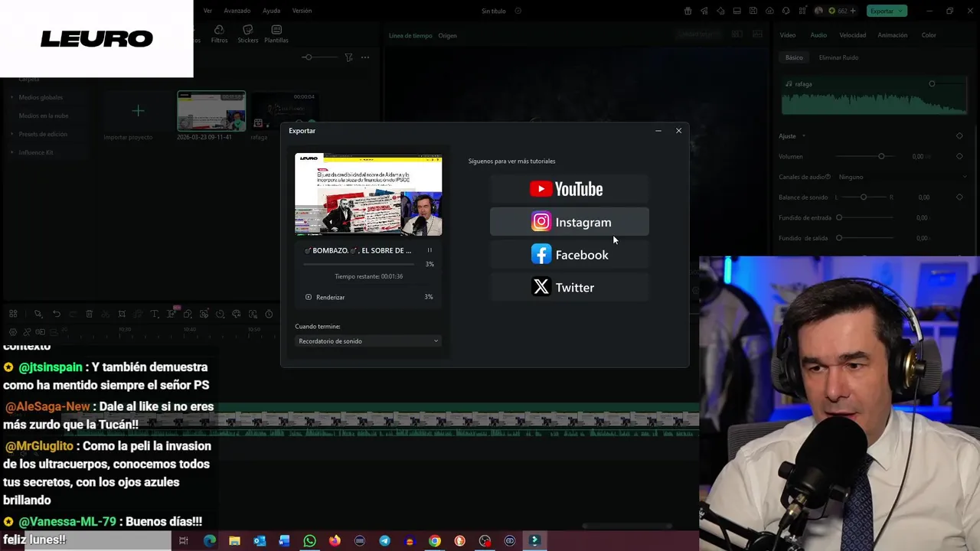Viewport: 980px width, 551px height.
Task: Switch to the Video properties tab
Action: (x=788, y=35)
